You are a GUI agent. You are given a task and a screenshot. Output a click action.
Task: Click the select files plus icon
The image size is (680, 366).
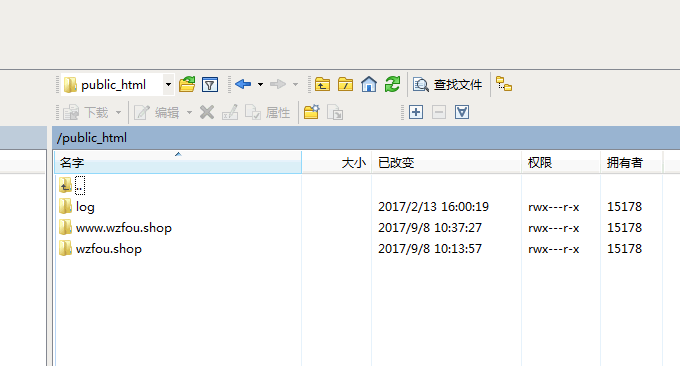[x=416, y=112]
